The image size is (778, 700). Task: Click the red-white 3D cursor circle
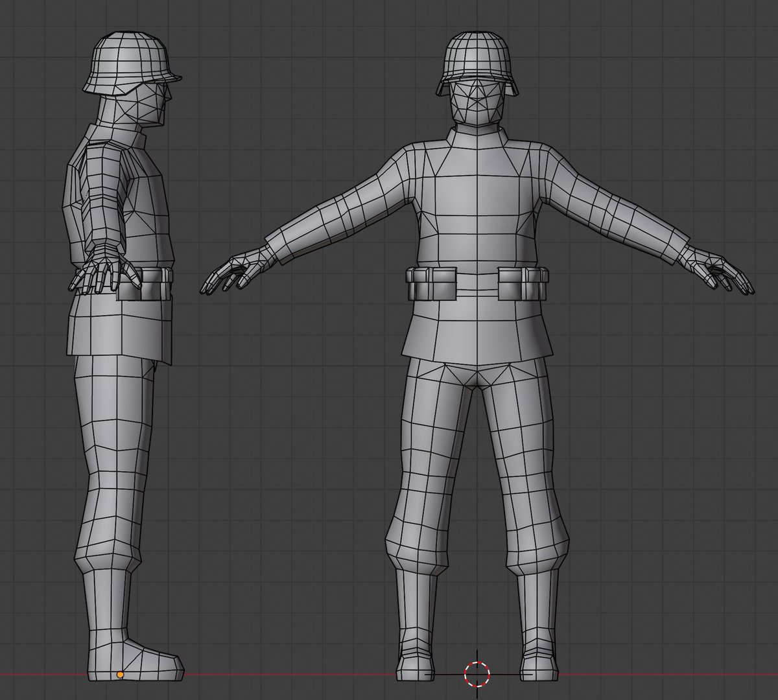[x=477, y=673]
